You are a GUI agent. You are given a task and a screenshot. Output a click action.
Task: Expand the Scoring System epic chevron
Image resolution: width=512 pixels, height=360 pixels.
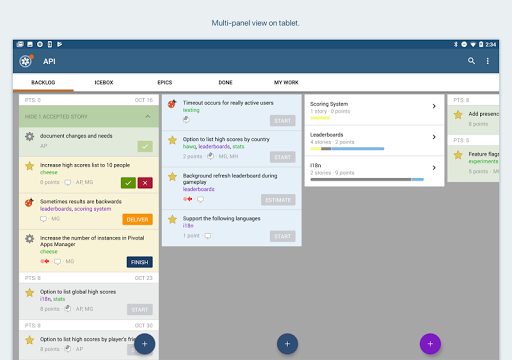click(x=434, y=106)
